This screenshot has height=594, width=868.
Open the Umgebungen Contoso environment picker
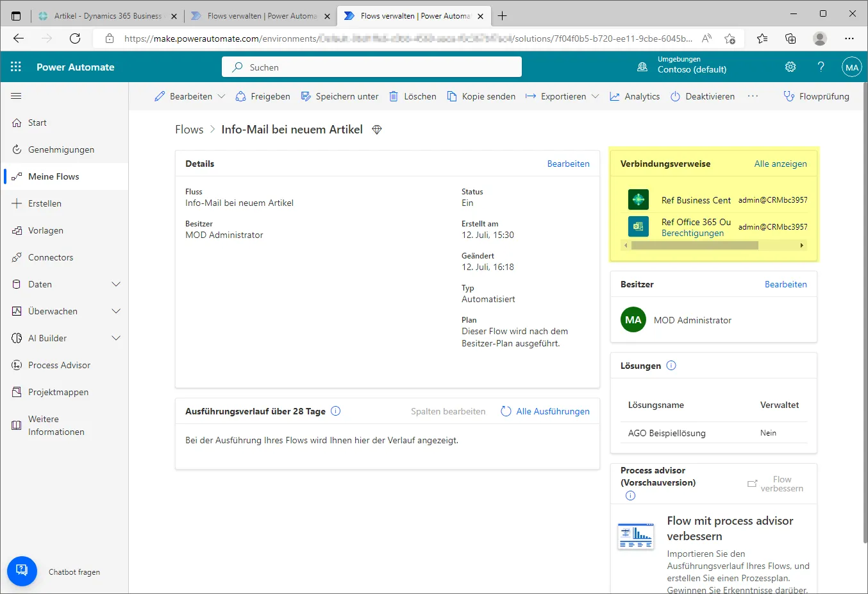(682, 65)
